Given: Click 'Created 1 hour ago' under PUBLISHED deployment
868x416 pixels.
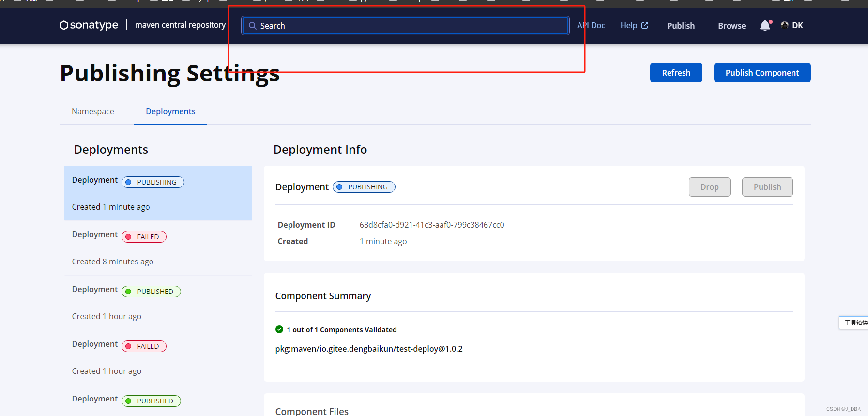Looking at the screenshot, I should pos(107,316).
